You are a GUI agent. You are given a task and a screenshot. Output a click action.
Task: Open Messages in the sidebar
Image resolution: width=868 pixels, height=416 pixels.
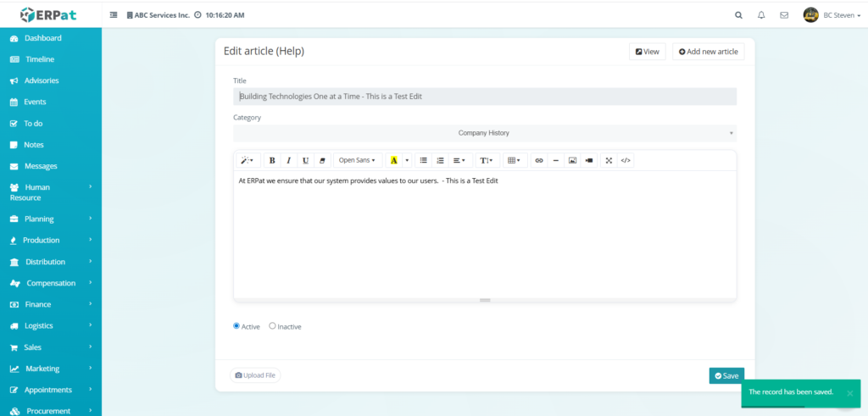point(51,166)
